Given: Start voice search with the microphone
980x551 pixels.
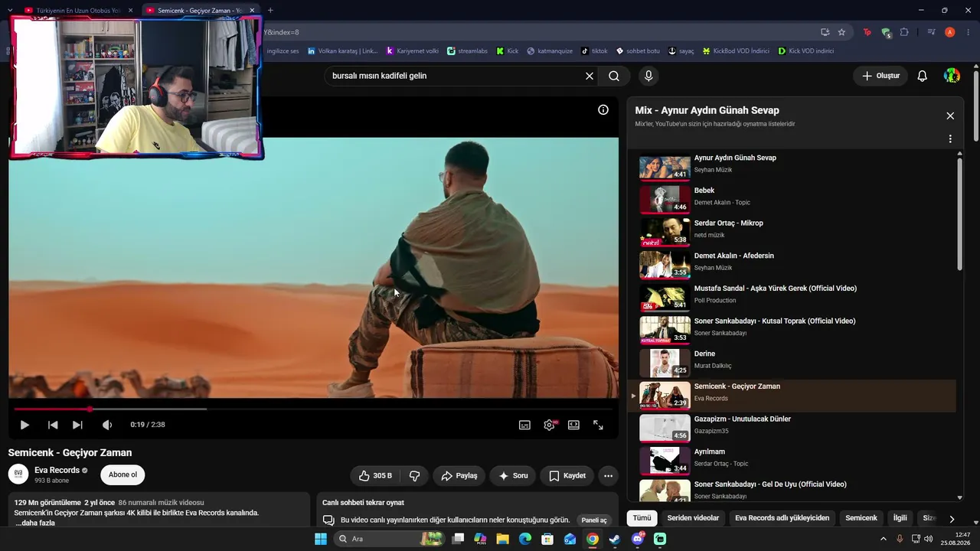Looking at the screenshot, I should click(x=648, y=76).
